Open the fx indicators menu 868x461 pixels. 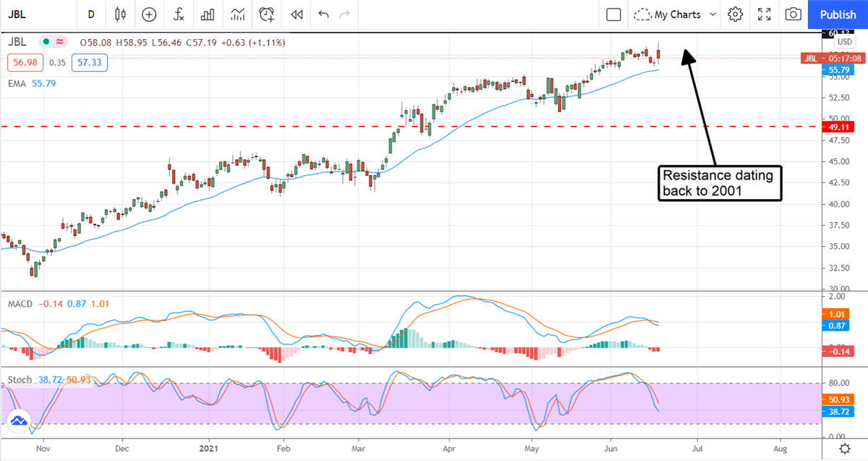178,14
